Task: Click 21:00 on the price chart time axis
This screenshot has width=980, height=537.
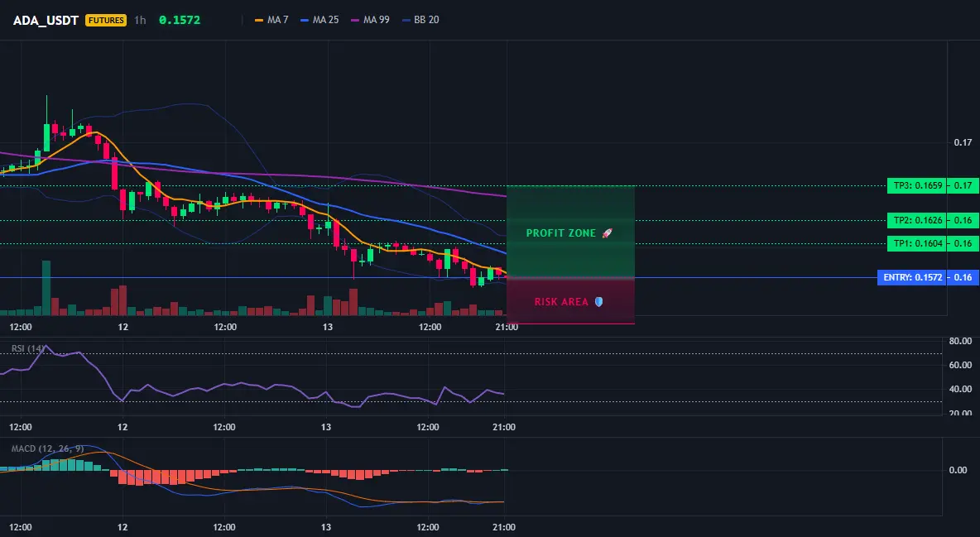Action: tap(507, 327)
